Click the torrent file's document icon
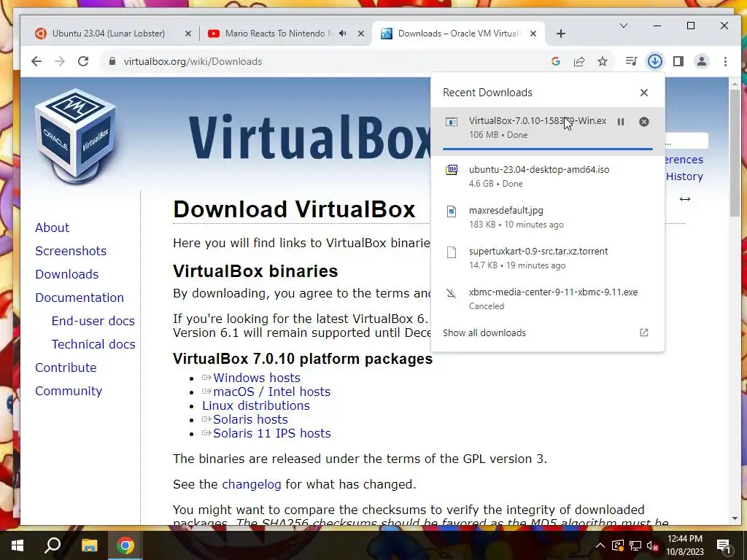This screenshot has height=560, width=747. 451,252
